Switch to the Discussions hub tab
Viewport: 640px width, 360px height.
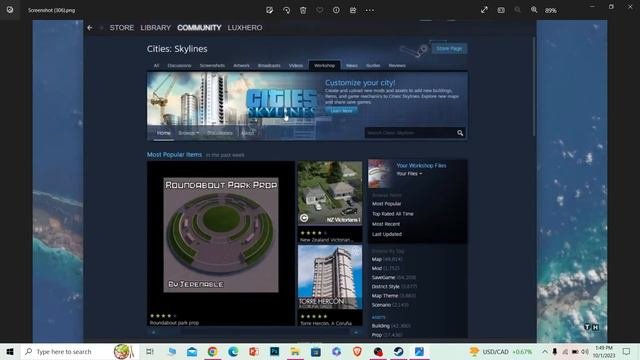click(179, 65)
